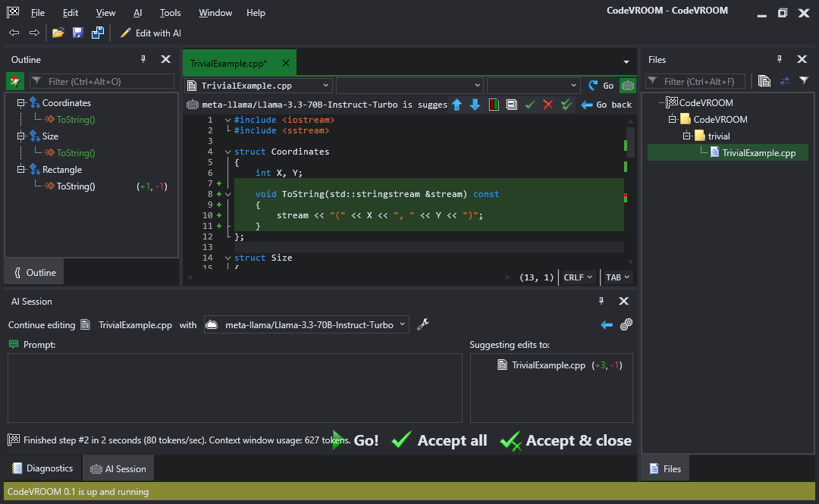819x504 pixels.
Task: Collapse struct Size fold arrow on line 14
Action: pyautogui.click(x=227, y=258)
